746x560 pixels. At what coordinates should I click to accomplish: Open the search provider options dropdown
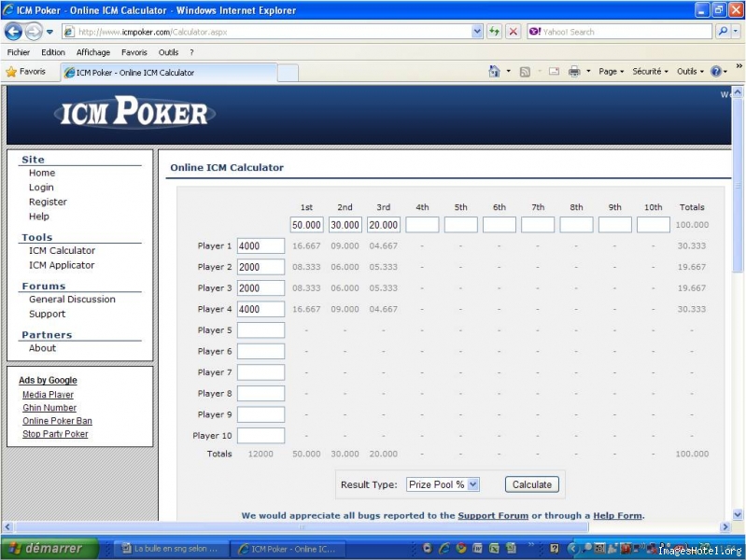[x=736, y=32]
